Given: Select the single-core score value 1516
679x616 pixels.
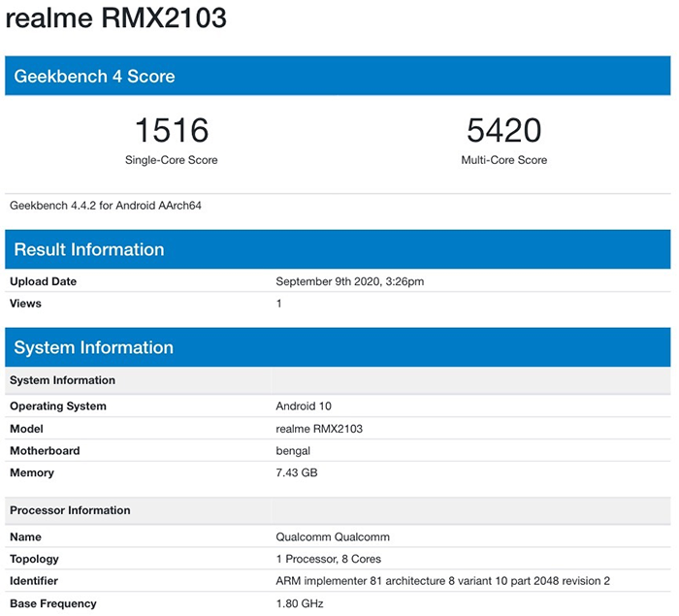Looking at the screenshot, I should coord(172,130).
